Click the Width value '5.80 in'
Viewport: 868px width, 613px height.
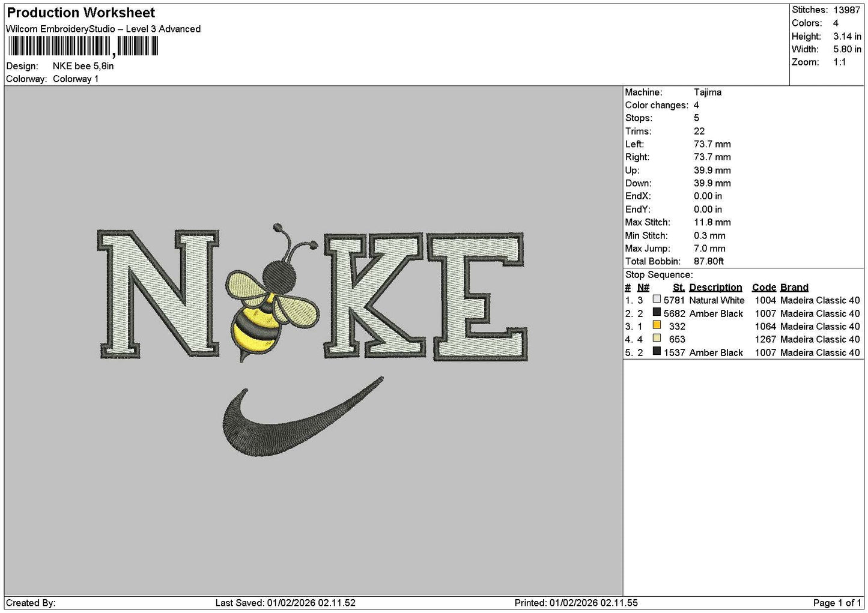(x=847, y=49)
